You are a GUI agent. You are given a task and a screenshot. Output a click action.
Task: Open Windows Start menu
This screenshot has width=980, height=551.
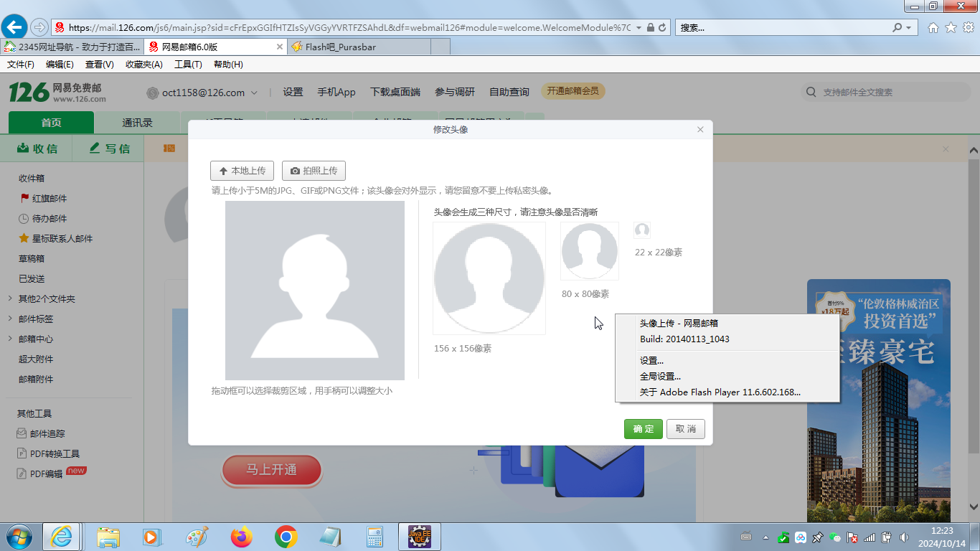tap(18, 537)
